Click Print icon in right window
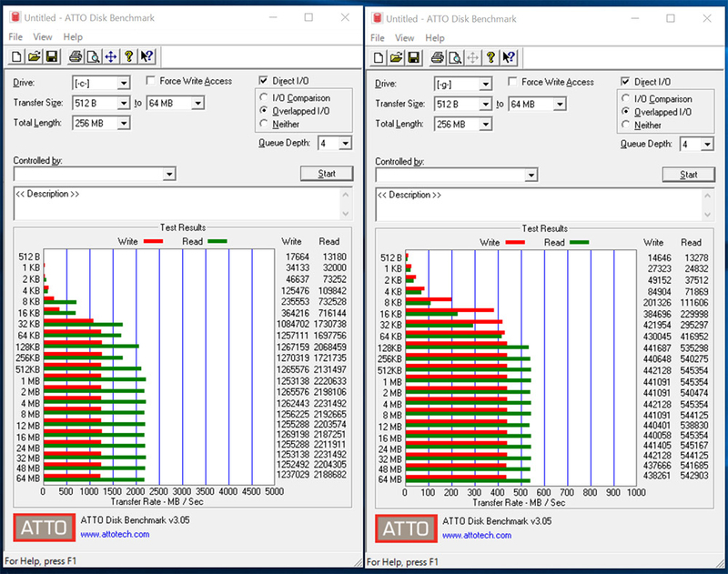728x574 pixels. [438, 57]
